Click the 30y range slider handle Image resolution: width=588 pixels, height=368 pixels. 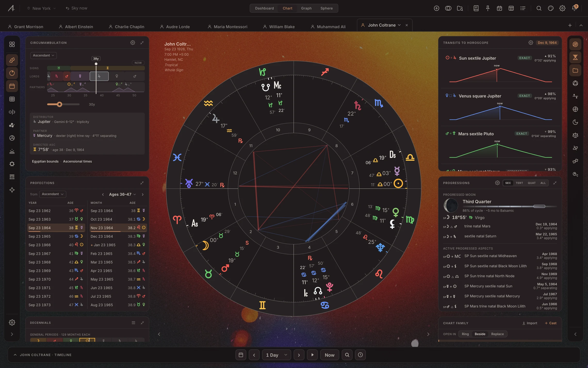(x=60, y=104)
